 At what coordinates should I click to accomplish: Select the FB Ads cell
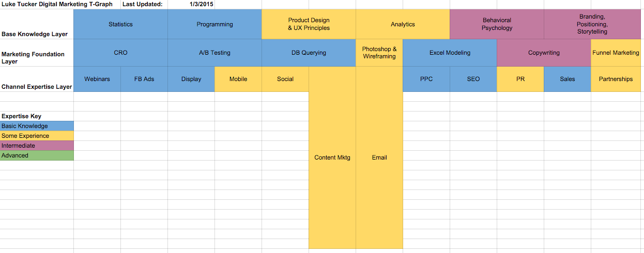click(x=144, y=79)
